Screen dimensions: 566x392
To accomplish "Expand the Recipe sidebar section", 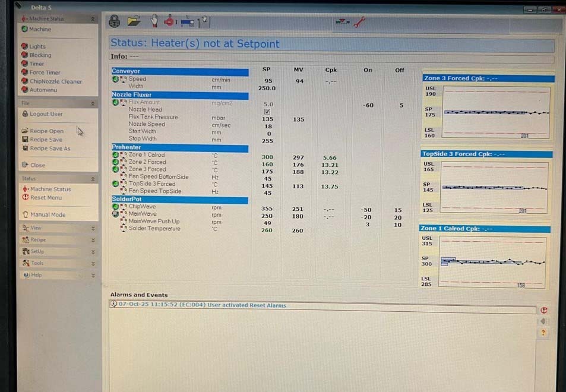I will pyautogui.click(x=58, y=240).
